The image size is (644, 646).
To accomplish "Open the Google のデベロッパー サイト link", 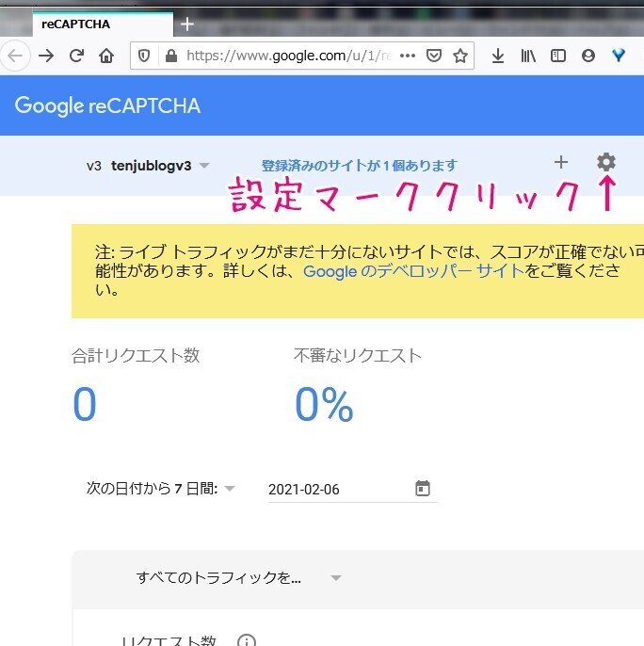I will [413, 271].
